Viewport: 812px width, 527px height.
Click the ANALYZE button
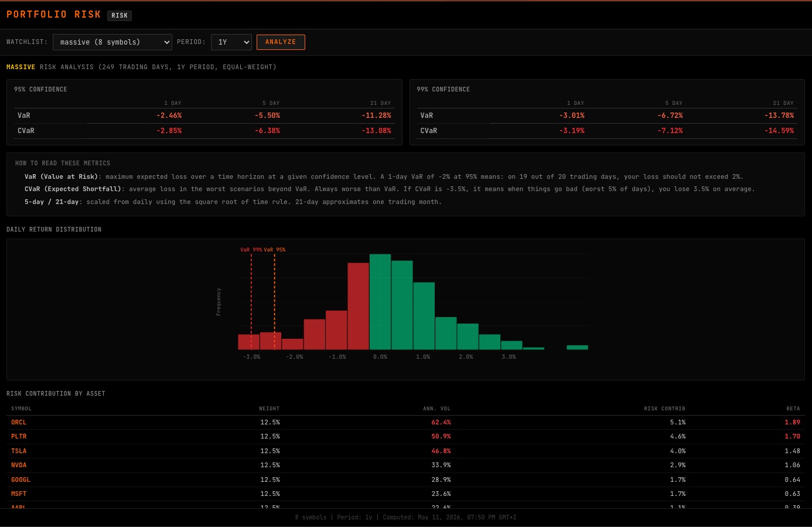click(281, 42)
